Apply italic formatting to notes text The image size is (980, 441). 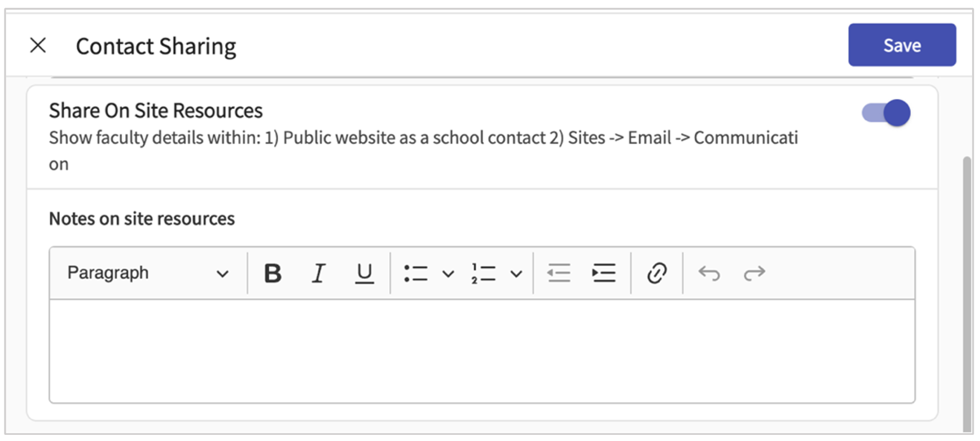tap(318, 273)
